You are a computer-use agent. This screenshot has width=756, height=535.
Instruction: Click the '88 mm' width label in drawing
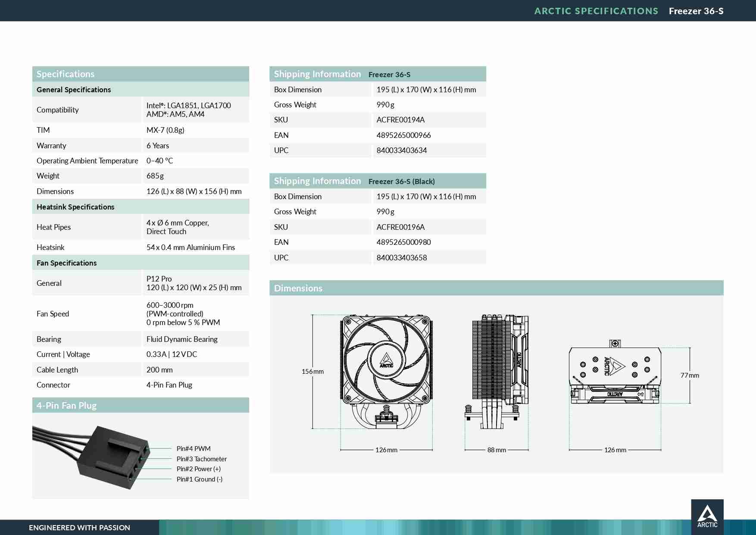[497, 450]
